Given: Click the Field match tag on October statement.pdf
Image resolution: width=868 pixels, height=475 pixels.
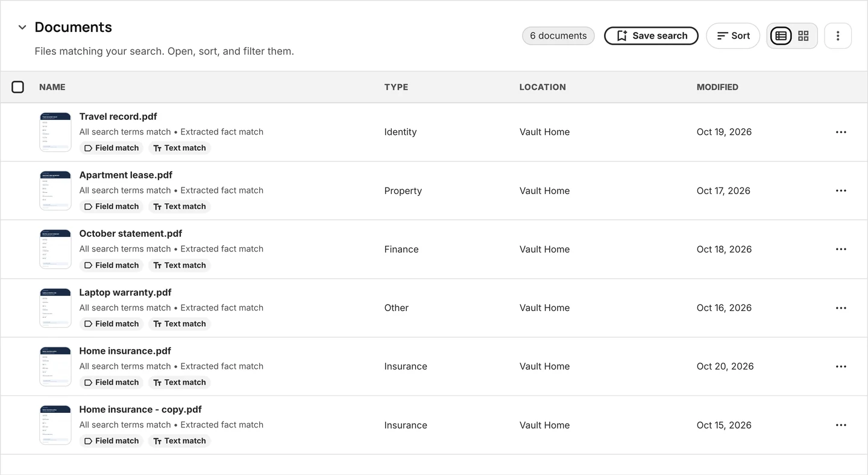Looking at the screenshot, I should coord(112,265).
